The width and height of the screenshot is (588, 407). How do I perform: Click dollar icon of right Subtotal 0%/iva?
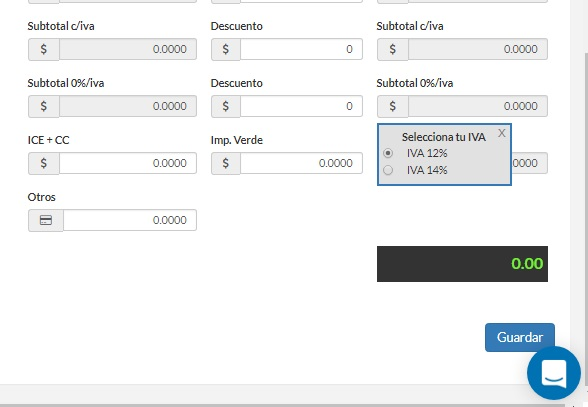click(392, 106)
